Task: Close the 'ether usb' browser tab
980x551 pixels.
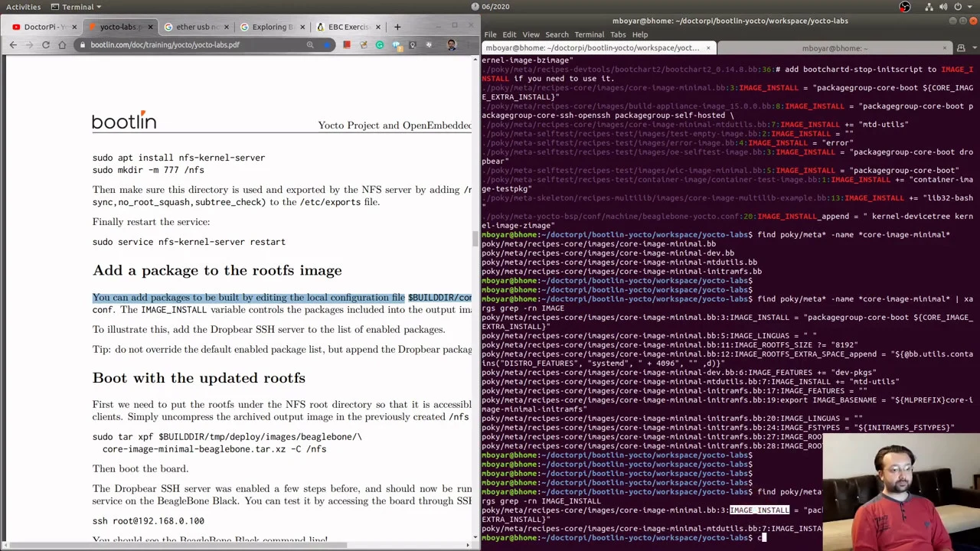Action: point(226,27)
